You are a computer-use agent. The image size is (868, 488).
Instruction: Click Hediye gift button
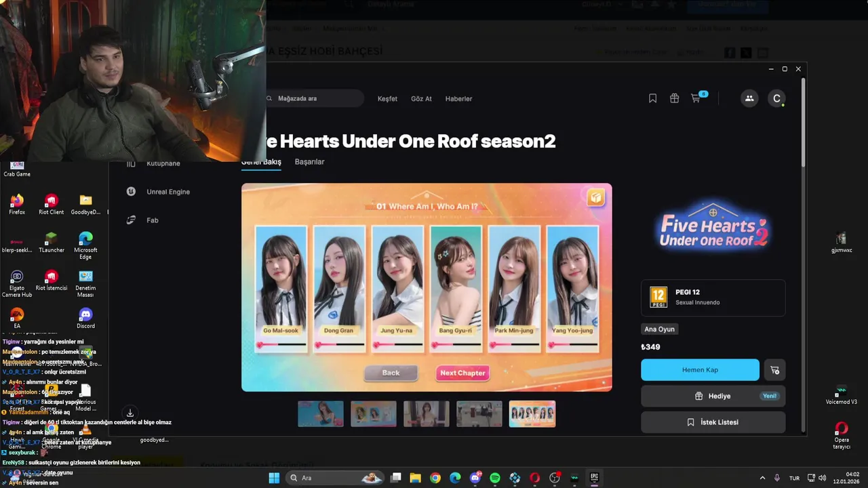point(713,396)
